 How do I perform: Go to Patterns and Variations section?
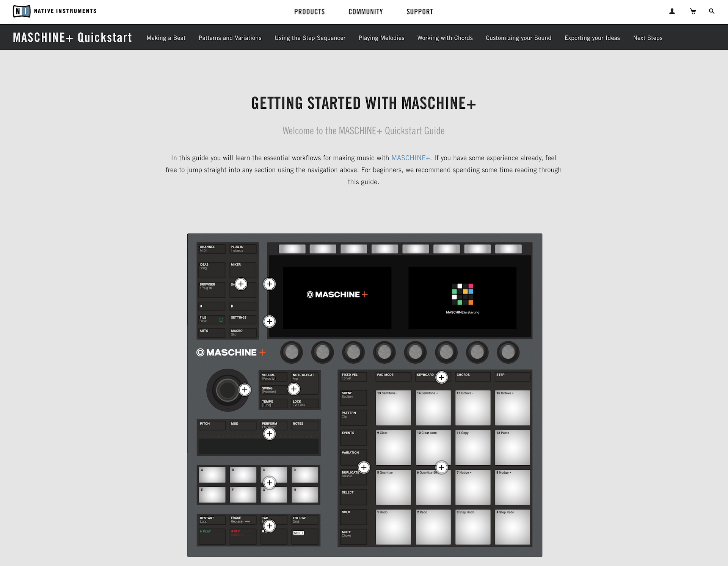click(230, 38)
